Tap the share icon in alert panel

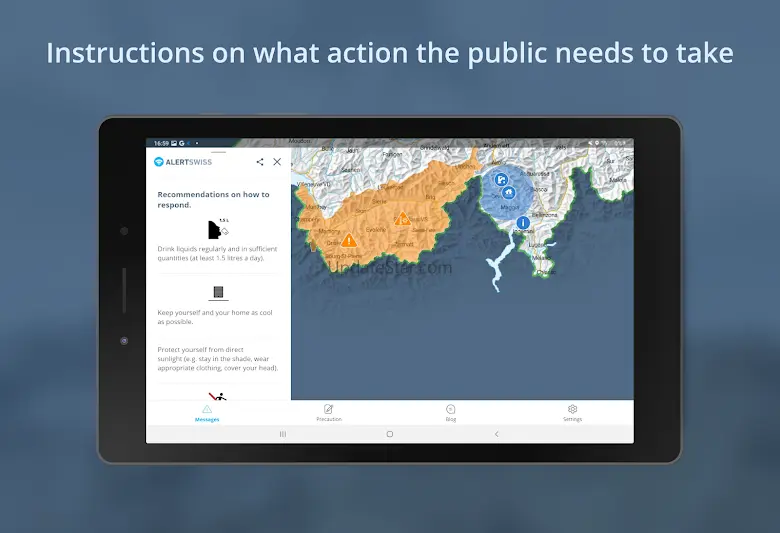260,162
